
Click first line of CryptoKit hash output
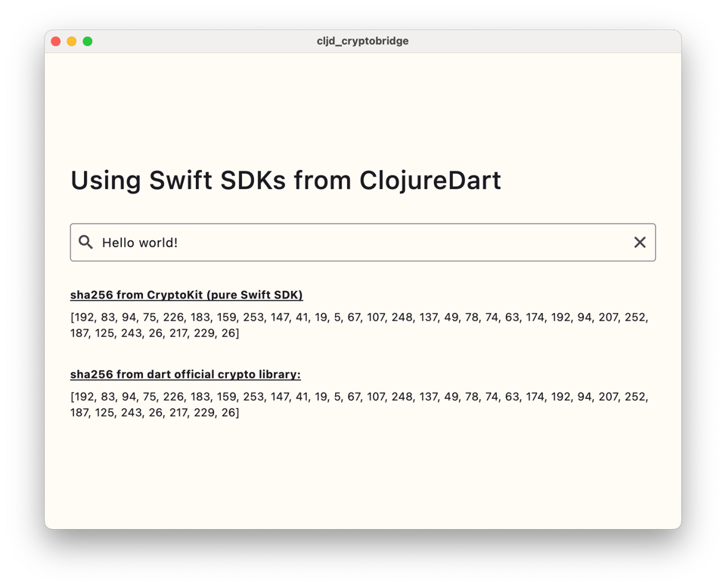pos(358,317)
